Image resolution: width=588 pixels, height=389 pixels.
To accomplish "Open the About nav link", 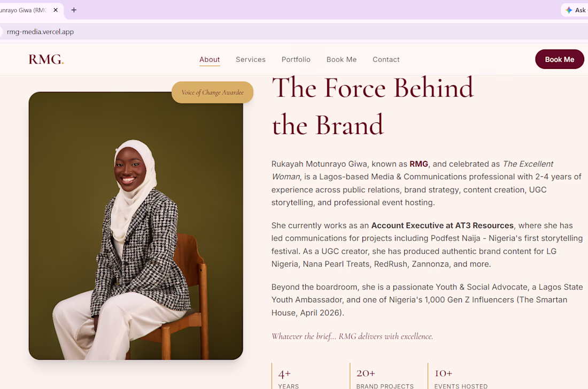I will (x=210, y=60).
